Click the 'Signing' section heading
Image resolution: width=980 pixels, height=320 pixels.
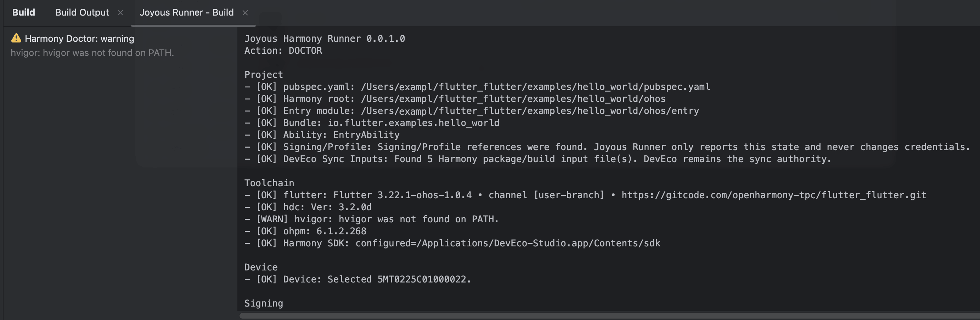[x=264, y=303]
